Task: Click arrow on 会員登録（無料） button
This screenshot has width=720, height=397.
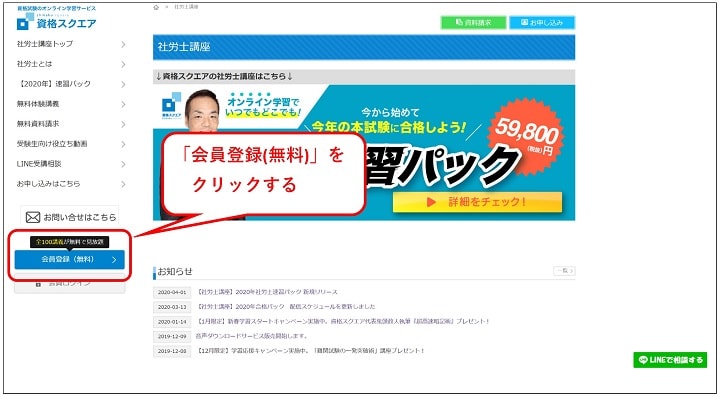Action: point(114,260)
